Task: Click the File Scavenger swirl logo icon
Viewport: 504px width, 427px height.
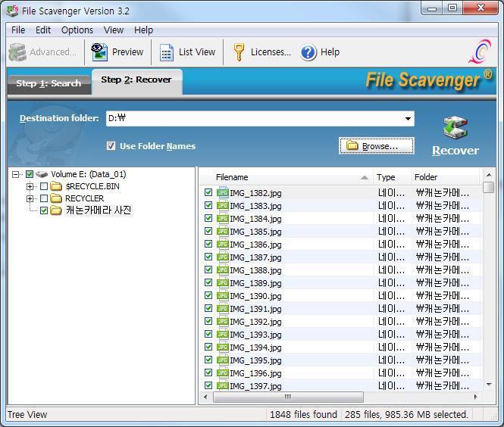Action: click(480, 51)
